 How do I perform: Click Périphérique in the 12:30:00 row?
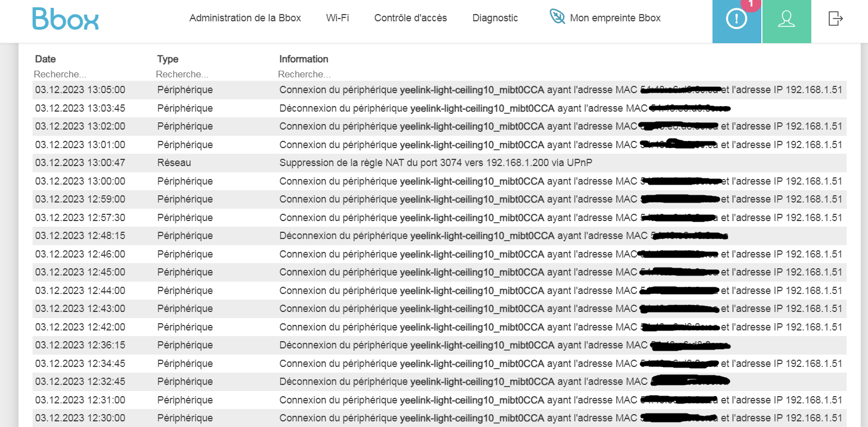tap(185, 418)
